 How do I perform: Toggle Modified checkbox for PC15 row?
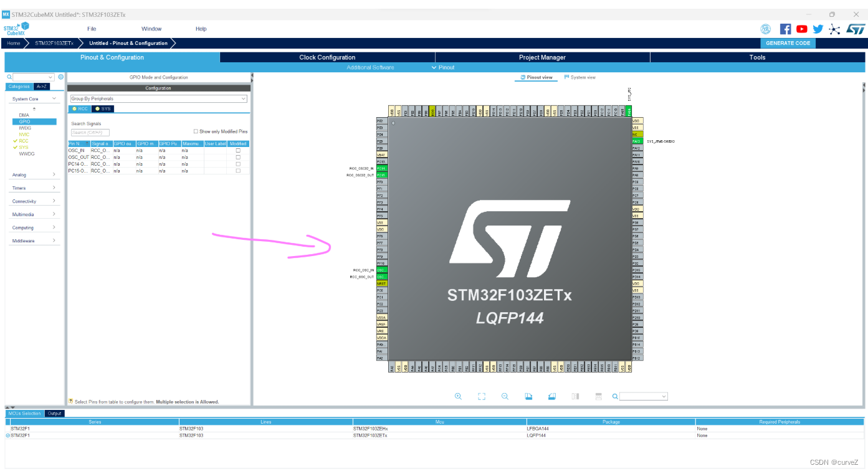click(238, 170)
